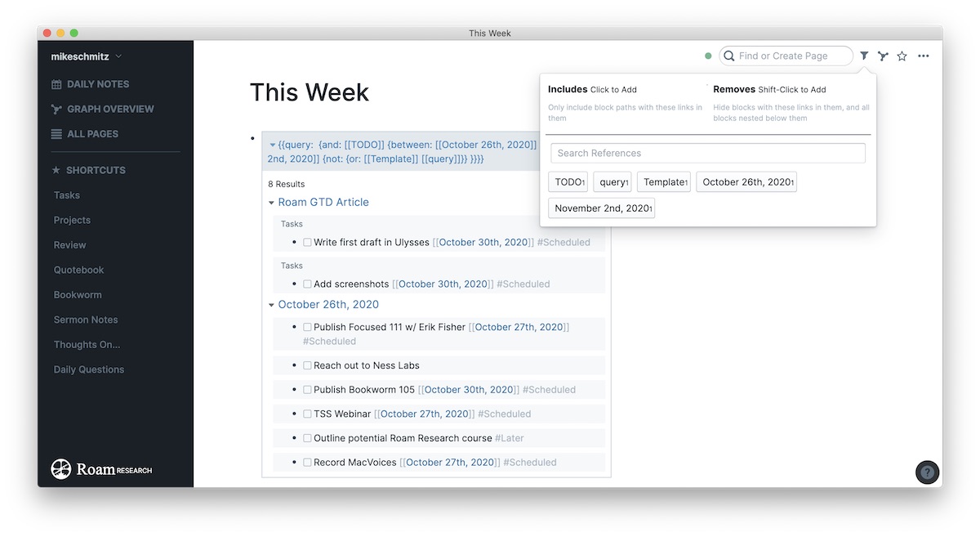Click the Includes heading in filter popup
Viewport: 980px width, 537px height.
coord(568,90)
